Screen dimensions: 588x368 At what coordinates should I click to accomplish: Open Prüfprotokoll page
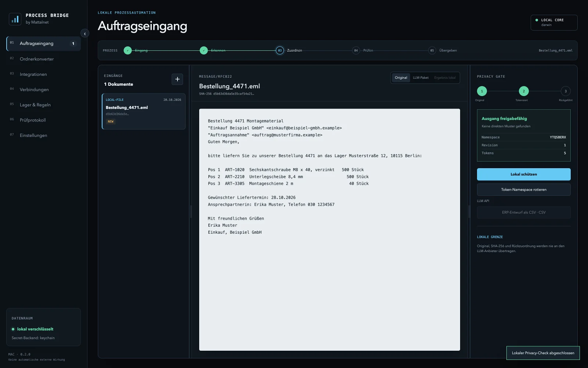pos(44,120)
